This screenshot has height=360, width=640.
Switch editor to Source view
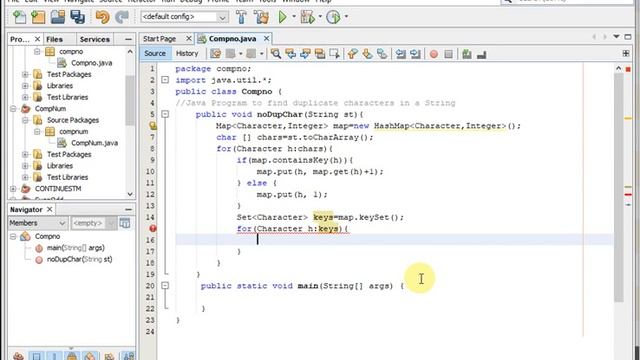[155, 53]
